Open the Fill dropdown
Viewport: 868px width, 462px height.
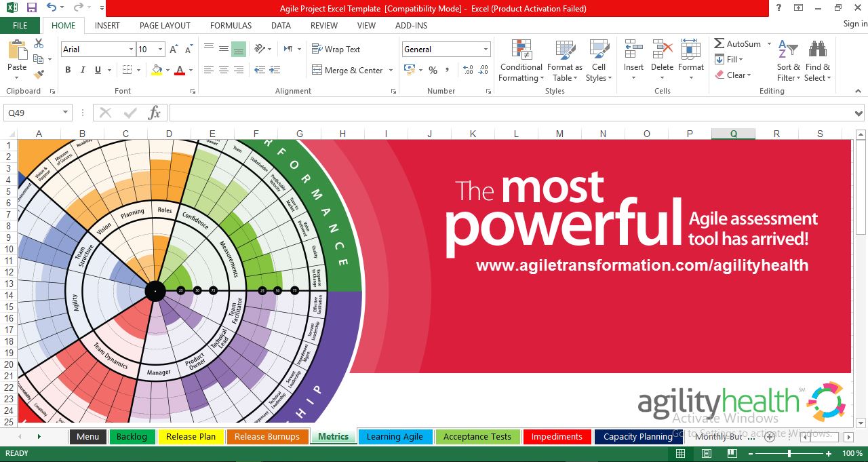point(730,60)
